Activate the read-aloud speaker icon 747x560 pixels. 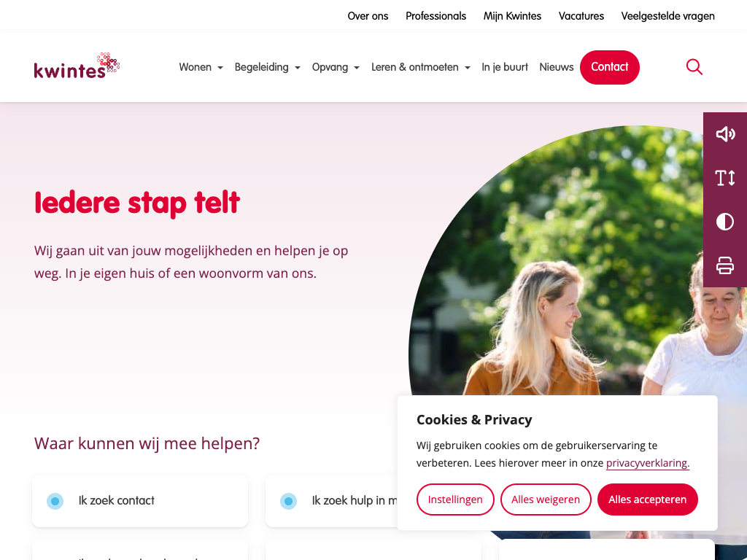click(725, 134)
